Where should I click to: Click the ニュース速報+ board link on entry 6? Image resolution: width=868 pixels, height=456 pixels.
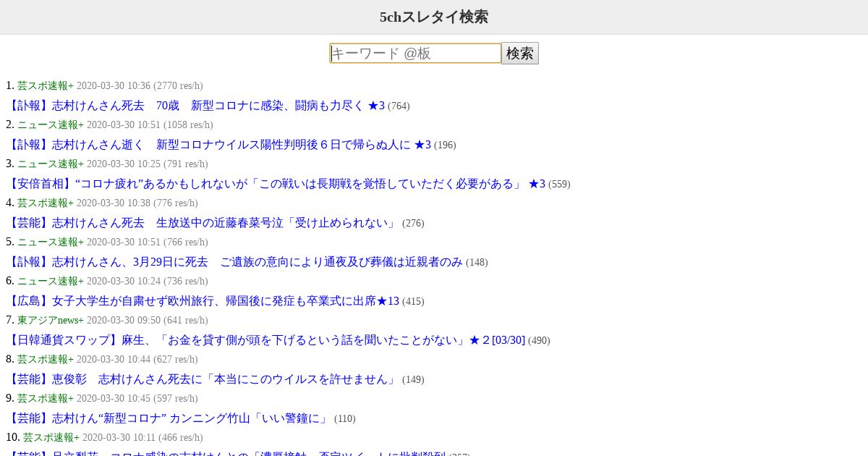pos(51,281)
